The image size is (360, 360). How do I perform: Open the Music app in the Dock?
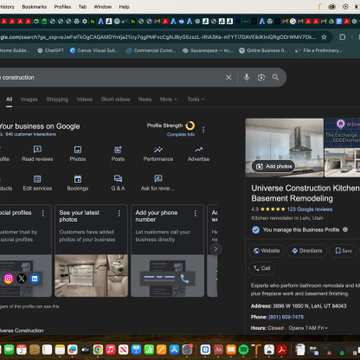111,349
